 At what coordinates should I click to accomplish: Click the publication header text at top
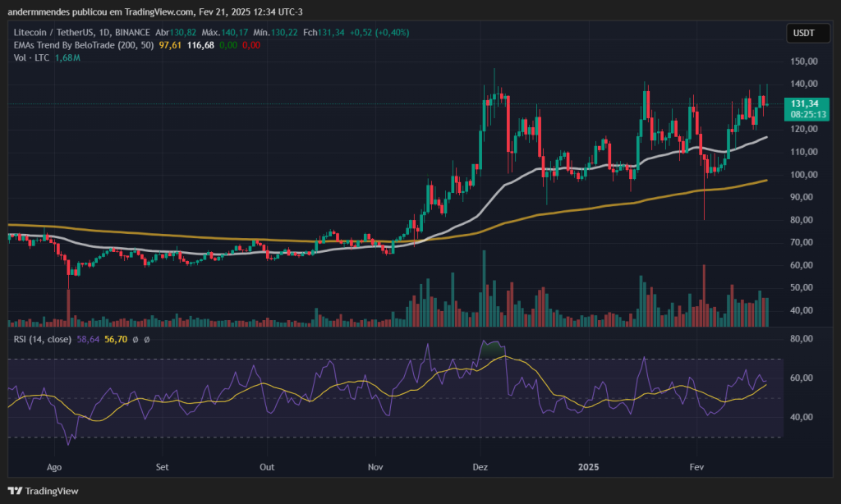coord(155,11)
